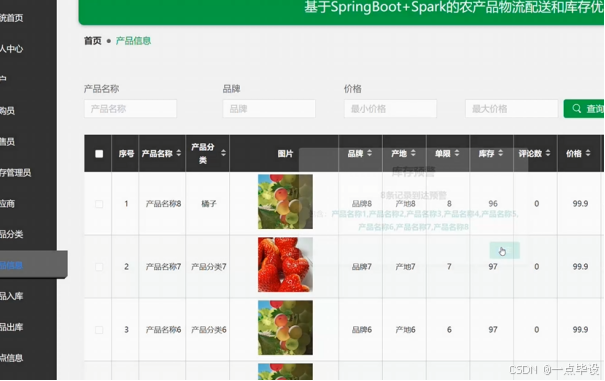This screenshot has width=605, height=381.
Task: Click the 产品名称8 name cell
Action: tap(163, 204)
